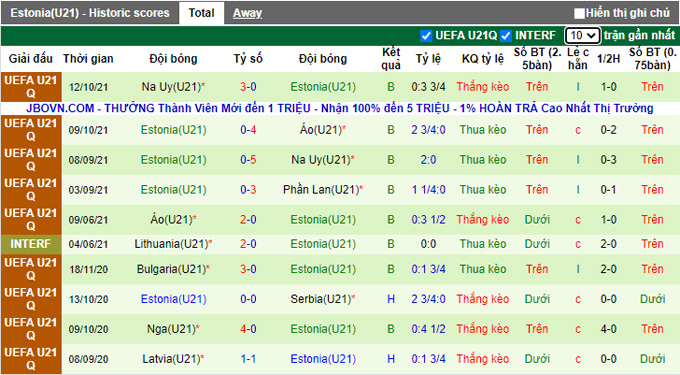Click the 1-1 score on 08/09/20
Image resolution: width=680 pixels, height=375 pixels.
pos(248,359)
